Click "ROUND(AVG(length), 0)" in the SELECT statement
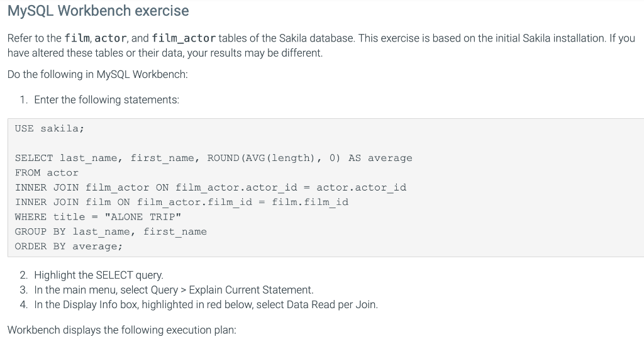 (274, 158)
